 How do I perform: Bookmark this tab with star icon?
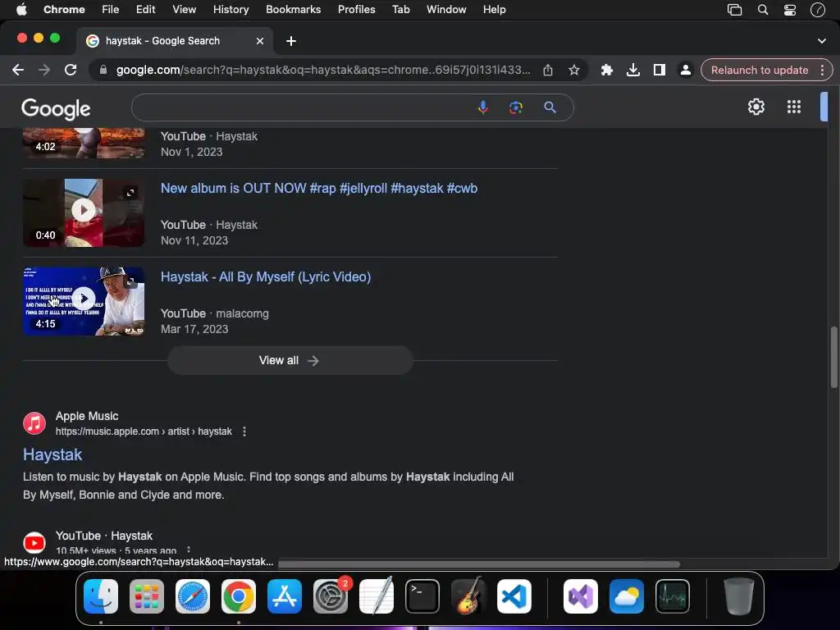tap(573, 71)
